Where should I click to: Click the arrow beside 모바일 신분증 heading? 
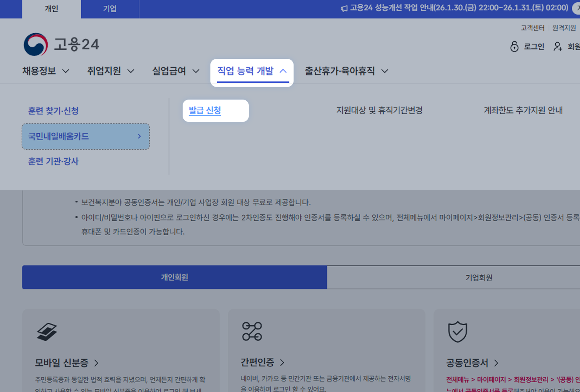click(x=97, y=363)
